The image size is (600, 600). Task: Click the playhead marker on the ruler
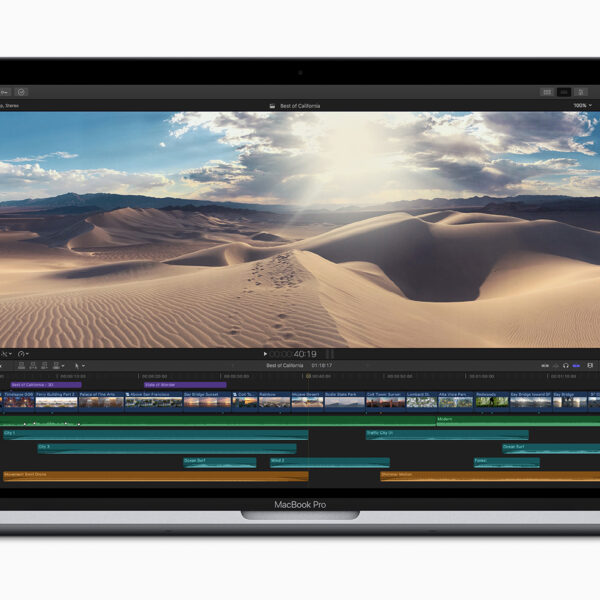(x=308, y=376)
